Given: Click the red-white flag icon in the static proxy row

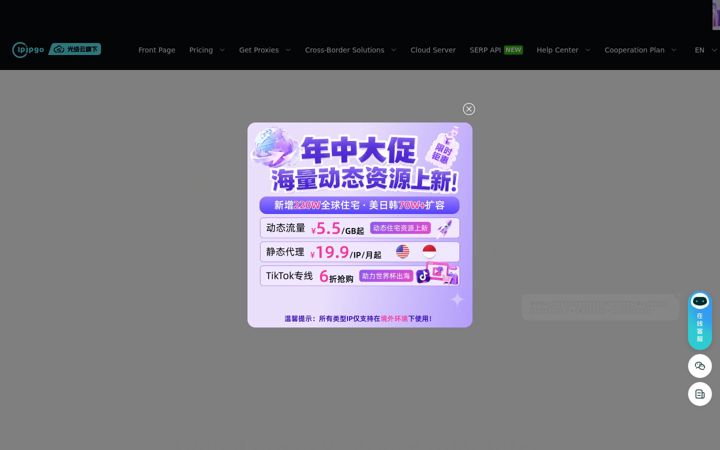Looking at the screenshot, I should click(x=429, y=251).
